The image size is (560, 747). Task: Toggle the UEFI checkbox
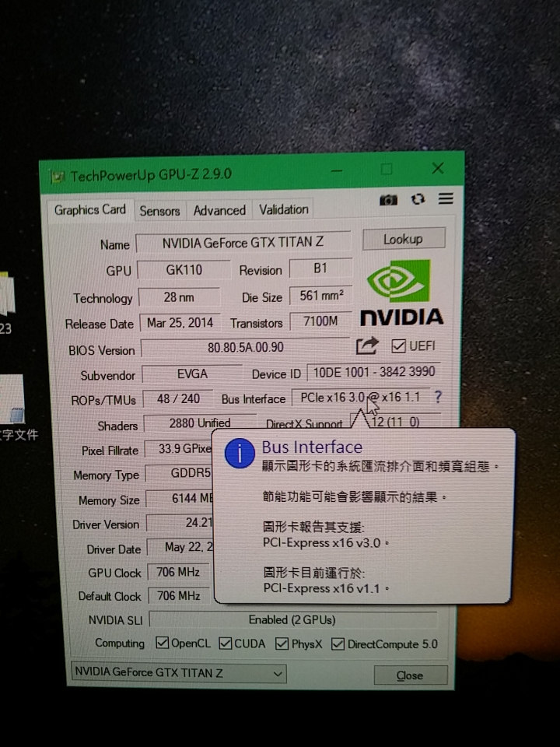coord(398,346)
